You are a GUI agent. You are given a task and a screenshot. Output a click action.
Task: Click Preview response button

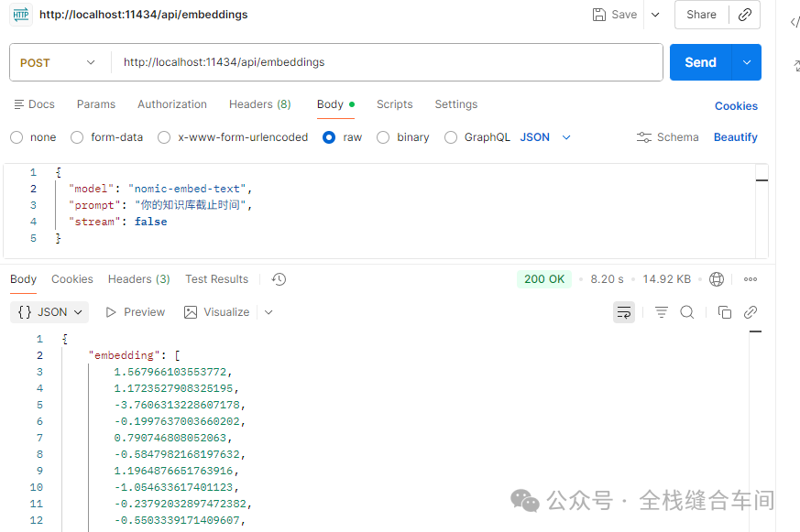click(135, 312)
